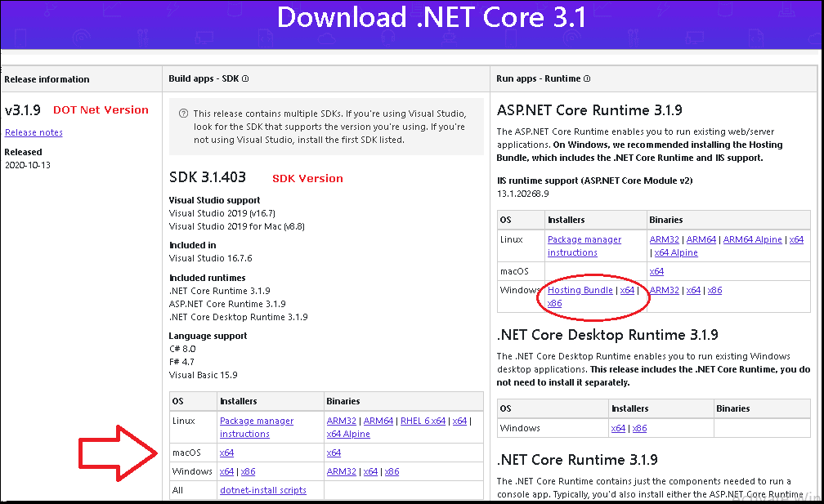
Task: Download SDK Windows ARM32 binary
Action: coord(342,471)
